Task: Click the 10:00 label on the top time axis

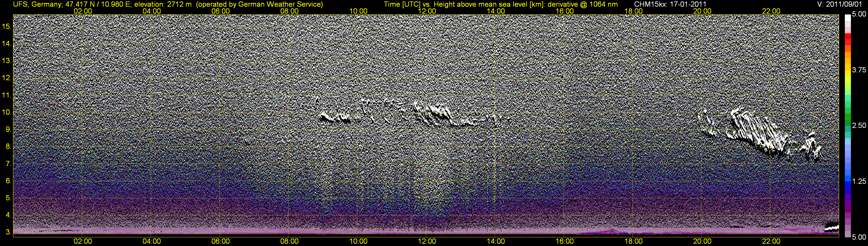Action: [358, 11]
